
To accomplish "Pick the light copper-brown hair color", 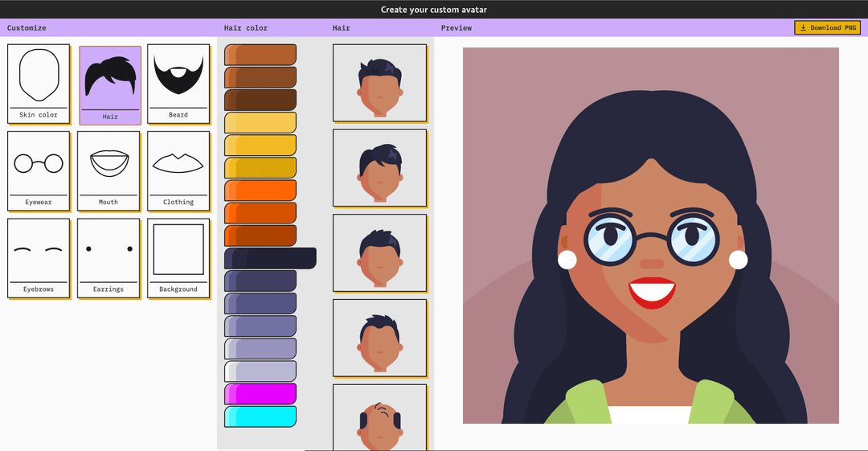I will (260, 55).
